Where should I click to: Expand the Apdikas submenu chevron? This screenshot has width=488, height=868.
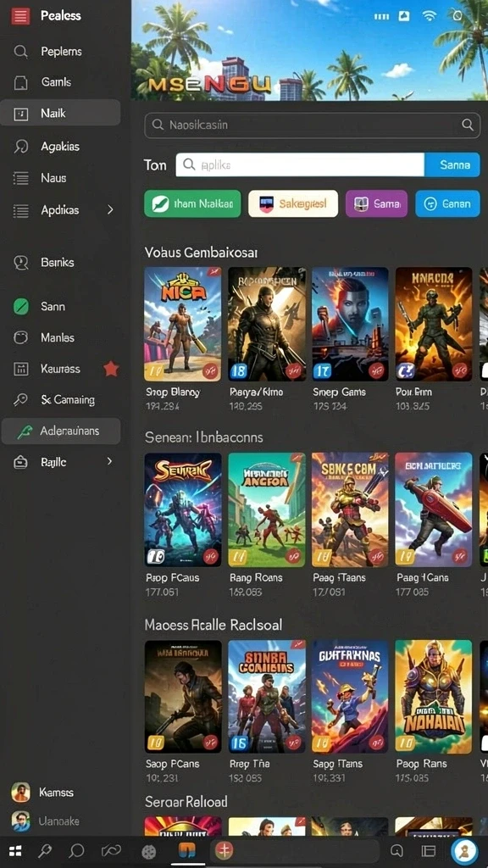[x=109, y=210]
